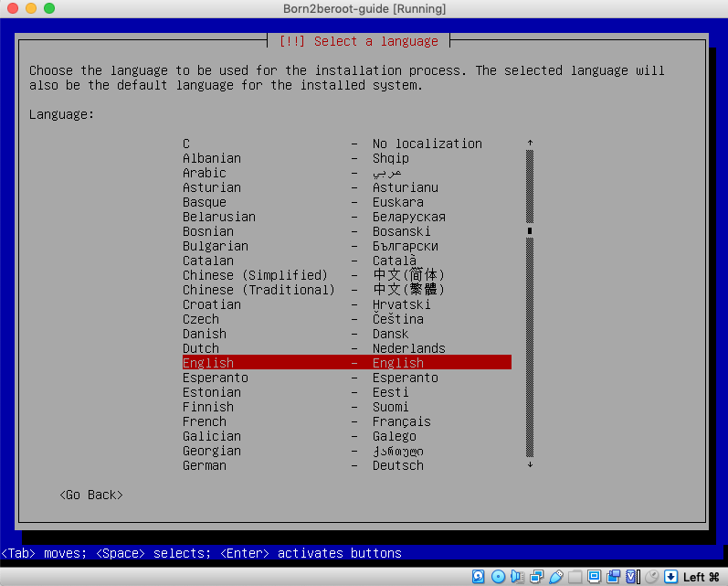
Task: Click the keyboard capture arrow icon
Action: (x=670, y=577)
